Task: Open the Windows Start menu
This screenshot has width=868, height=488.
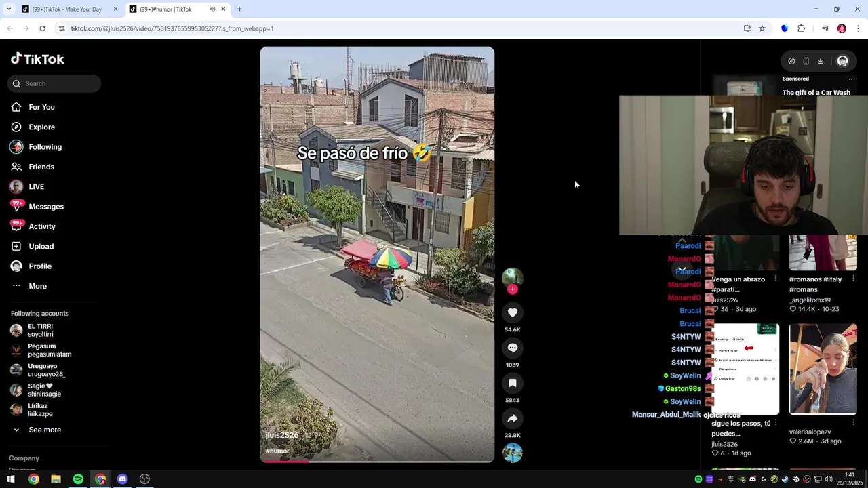Action: click(11, 479)
